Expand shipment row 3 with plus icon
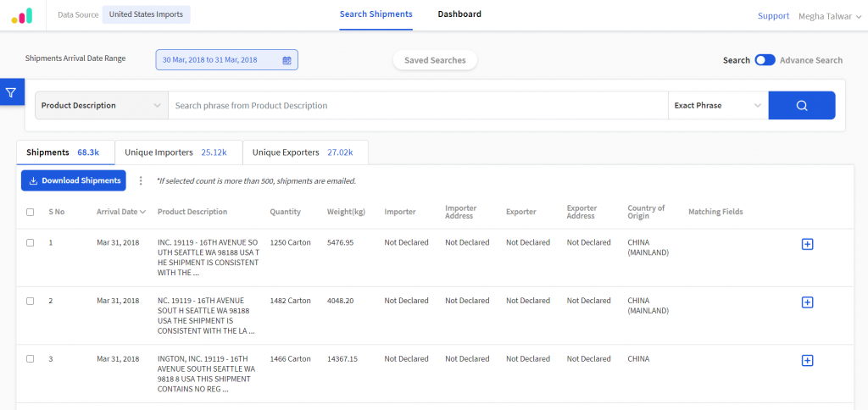868x410 pixels. click(807, 360)
